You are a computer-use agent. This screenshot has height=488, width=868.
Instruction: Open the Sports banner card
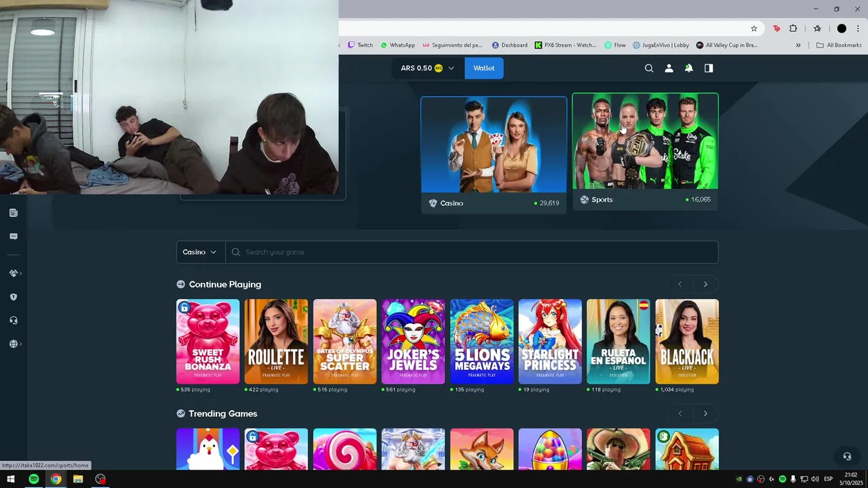point(645,151)
